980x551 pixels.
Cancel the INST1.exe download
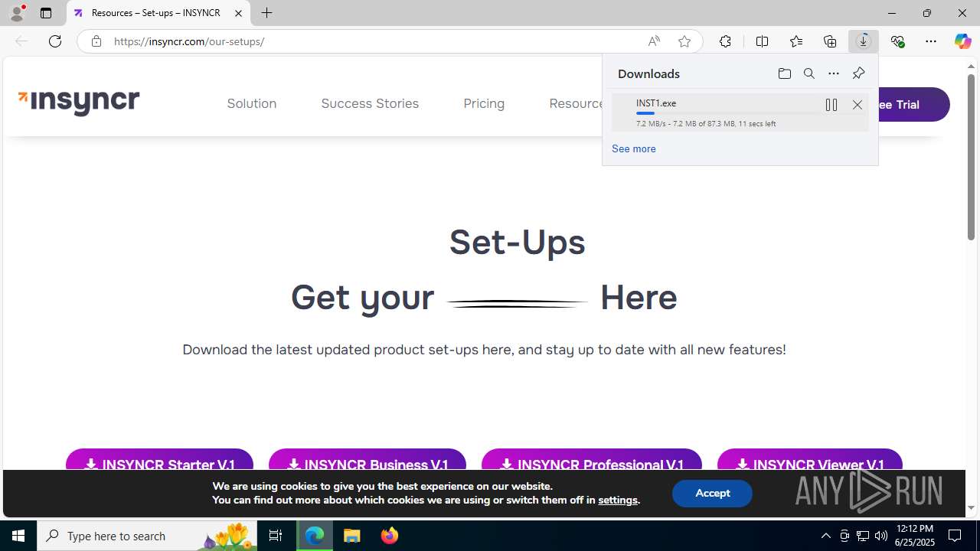pyautogui.click(x=857, y=105)
